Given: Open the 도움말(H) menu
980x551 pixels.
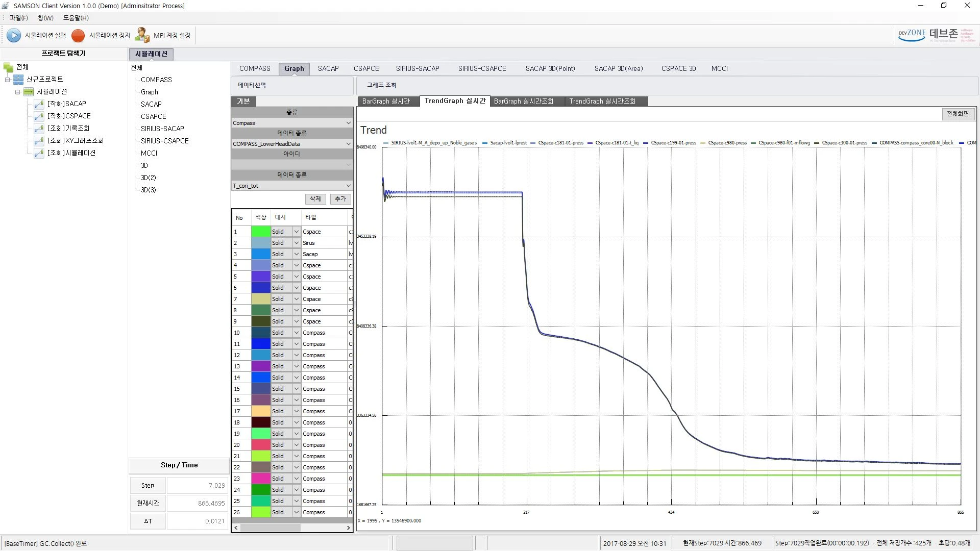Looking at the screenshot, I should coord(76,18).
